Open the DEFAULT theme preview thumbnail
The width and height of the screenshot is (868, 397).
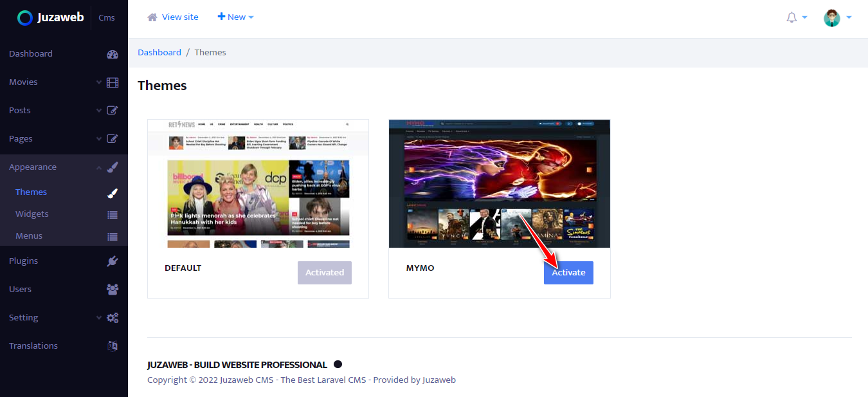pyautogui.click(x=258, y=183)
